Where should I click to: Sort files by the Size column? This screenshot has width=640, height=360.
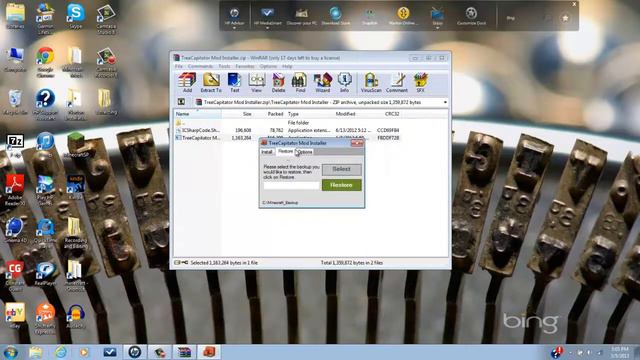click(237, 114)
